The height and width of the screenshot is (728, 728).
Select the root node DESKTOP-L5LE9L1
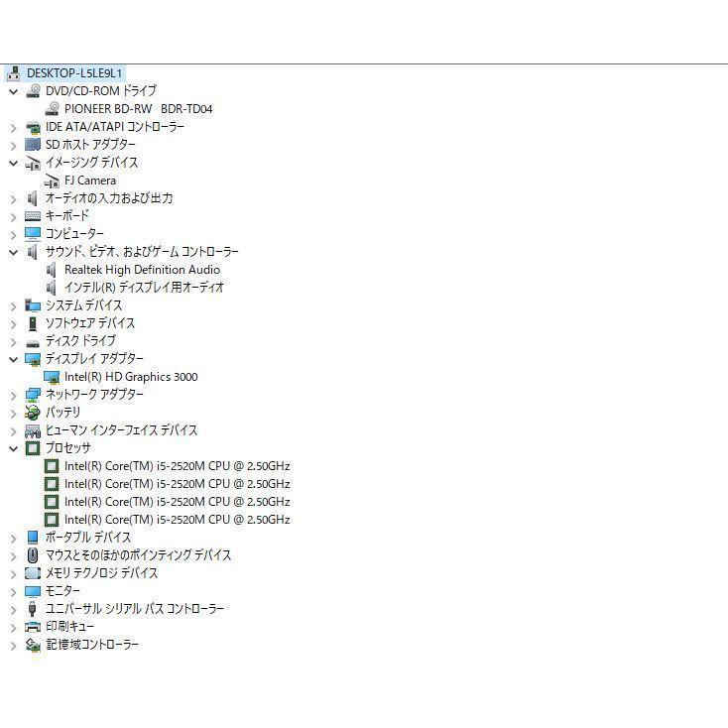74,73
